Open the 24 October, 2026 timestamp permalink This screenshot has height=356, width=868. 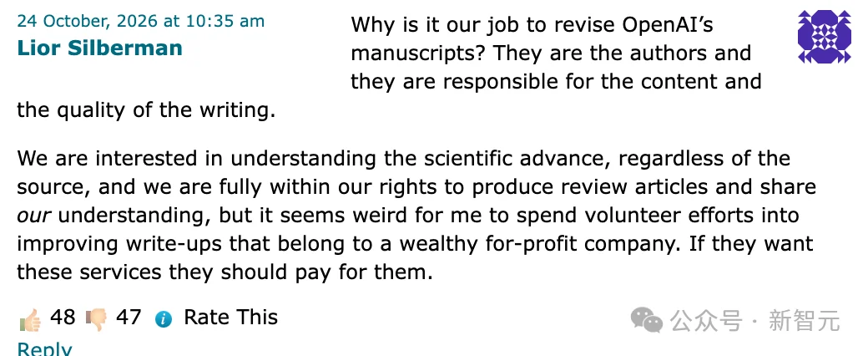pos(140,21)
